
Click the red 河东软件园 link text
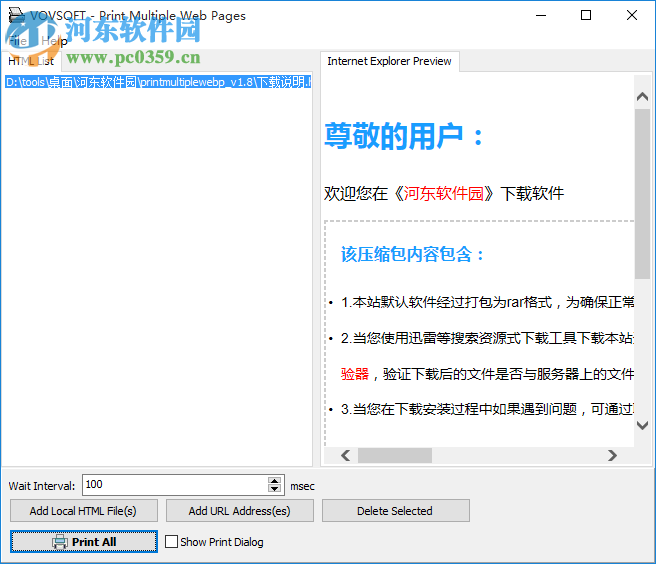443,194
